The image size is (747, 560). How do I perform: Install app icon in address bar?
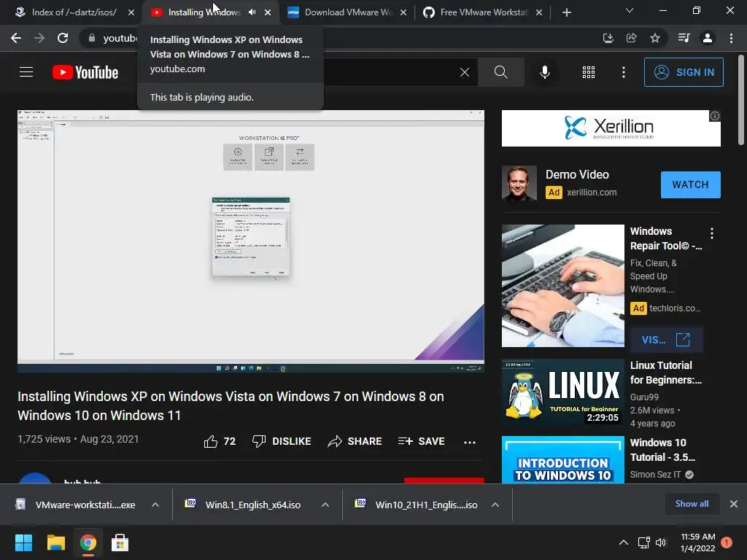point(608,38)
